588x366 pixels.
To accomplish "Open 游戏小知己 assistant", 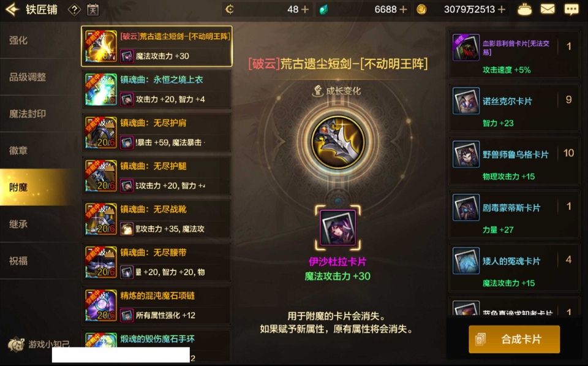I will (x=39, y=344).
